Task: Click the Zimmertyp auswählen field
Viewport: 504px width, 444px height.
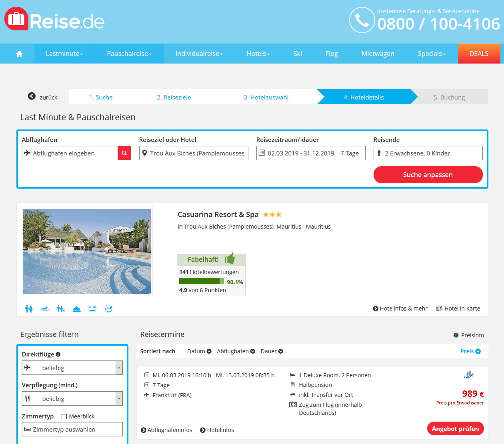Action: pyautogui.click(x=72, y=429)
